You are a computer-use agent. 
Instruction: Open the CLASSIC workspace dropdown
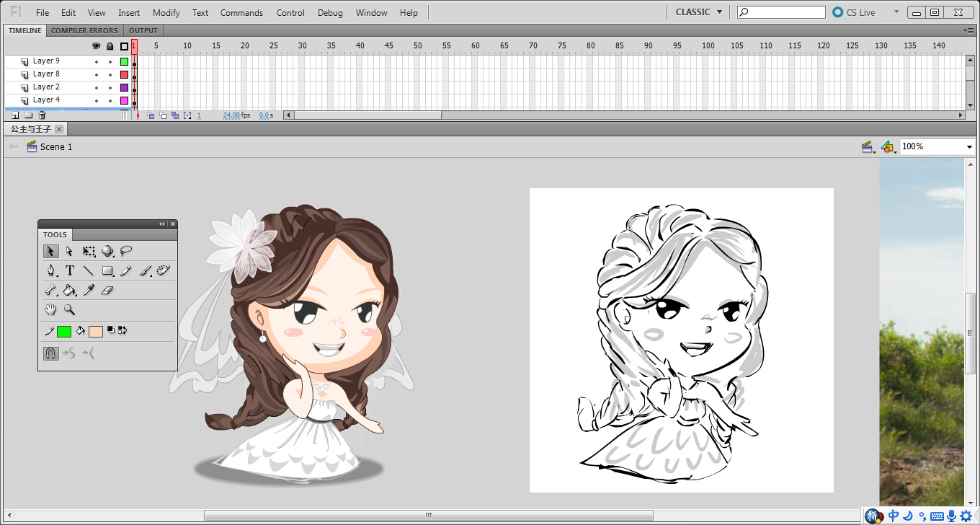click(698, 12)
